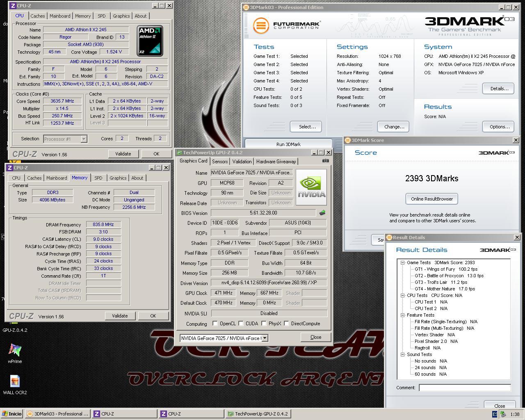Click the GPU-Z title bar icon
The width and height of the screenshot is (525, 420).
[x=179, y=153]
